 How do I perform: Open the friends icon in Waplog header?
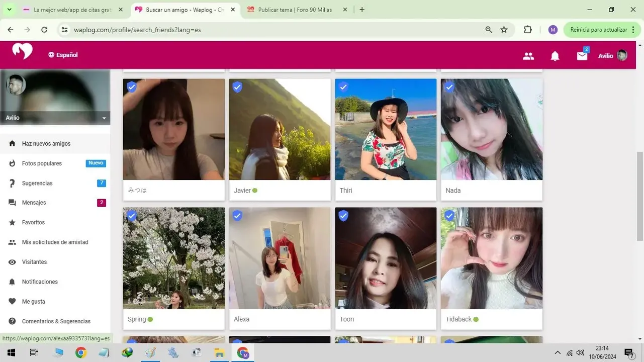click(528, 56)
